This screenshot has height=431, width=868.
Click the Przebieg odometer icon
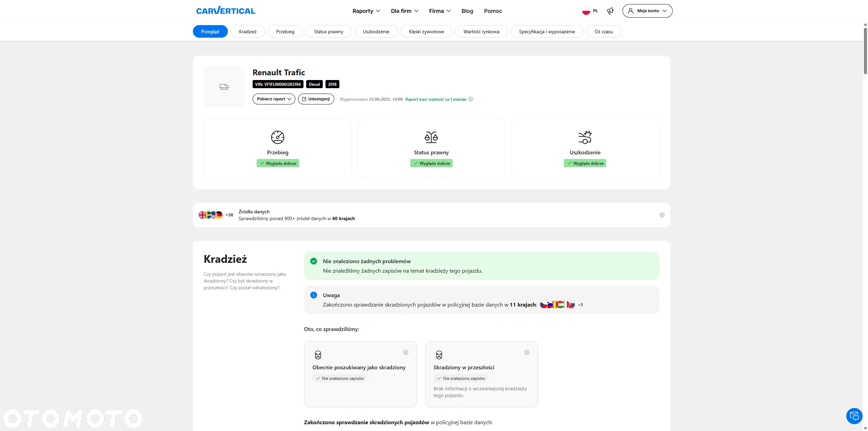pyautogui.click(x=277, y=137)
